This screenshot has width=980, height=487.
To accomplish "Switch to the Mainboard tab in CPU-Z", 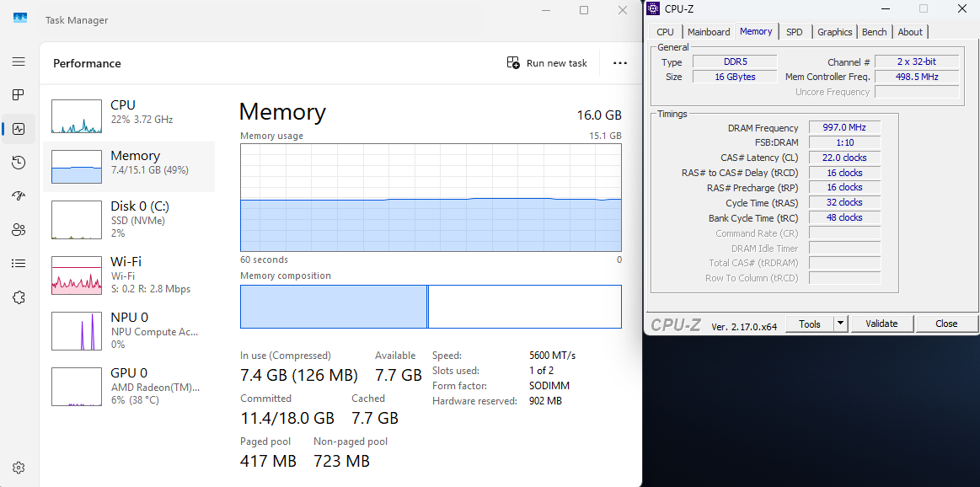I will point(709,32).
